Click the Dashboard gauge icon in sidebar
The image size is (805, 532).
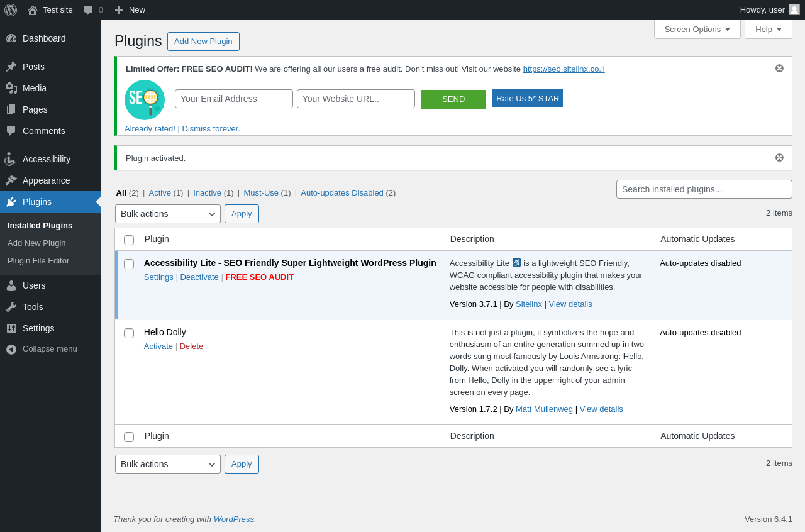pos(11,38)
